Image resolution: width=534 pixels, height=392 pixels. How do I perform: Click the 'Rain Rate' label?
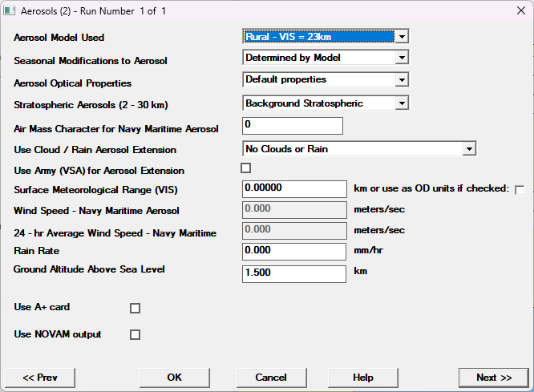36,251
